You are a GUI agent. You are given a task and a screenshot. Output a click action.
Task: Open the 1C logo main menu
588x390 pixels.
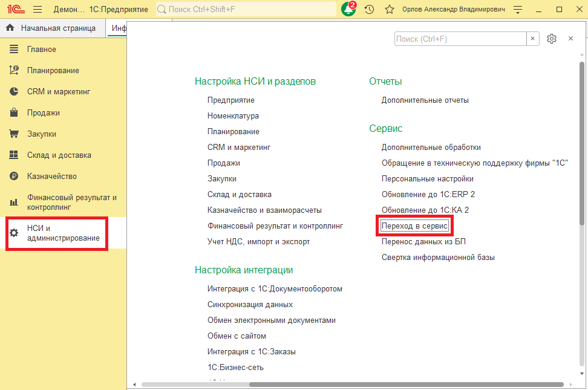16,9
